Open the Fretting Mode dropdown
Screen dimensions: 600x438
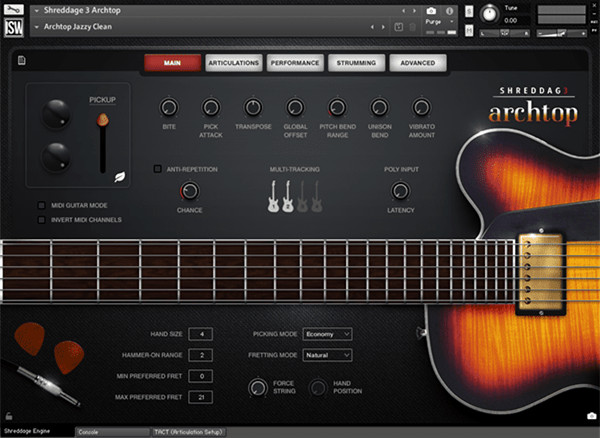tap(327, 354)
